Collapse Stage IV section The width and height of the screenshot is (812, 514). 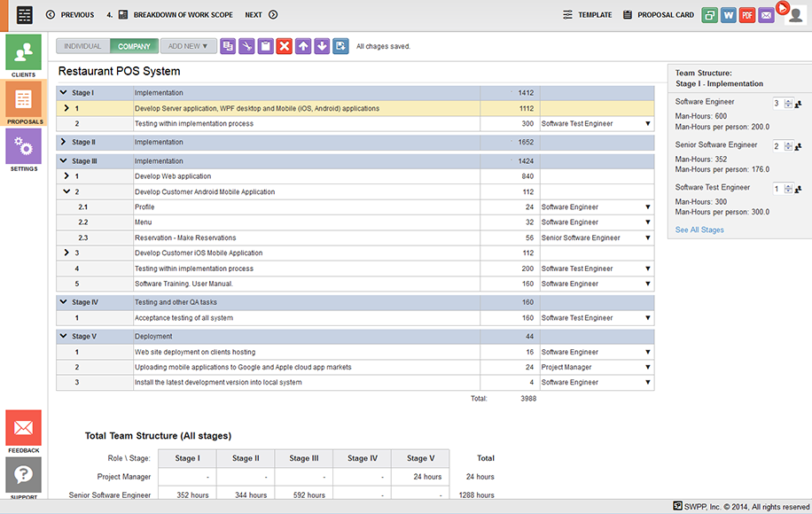(x=63, y=302)
